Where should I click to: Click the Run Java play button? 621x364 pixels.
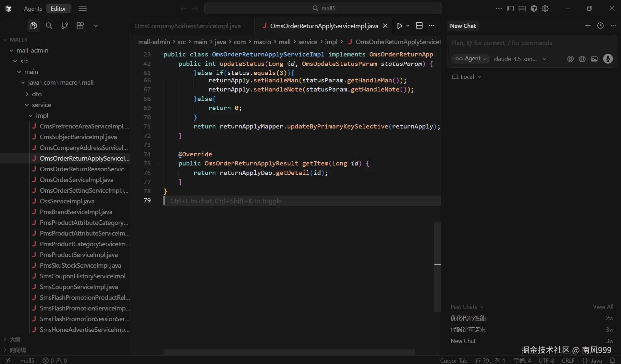(400, 26)
